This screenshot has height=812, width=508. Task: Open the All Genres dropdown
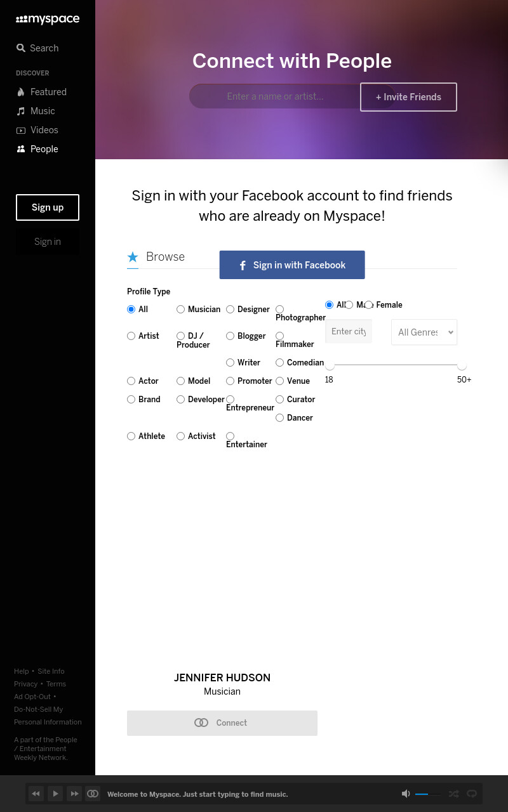424,332
